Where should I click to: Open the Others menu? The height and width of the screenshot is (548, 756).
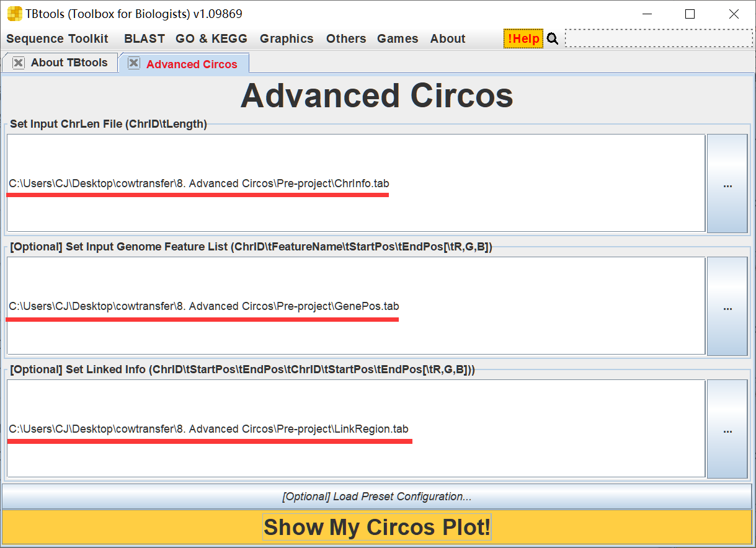click(346, 38)
